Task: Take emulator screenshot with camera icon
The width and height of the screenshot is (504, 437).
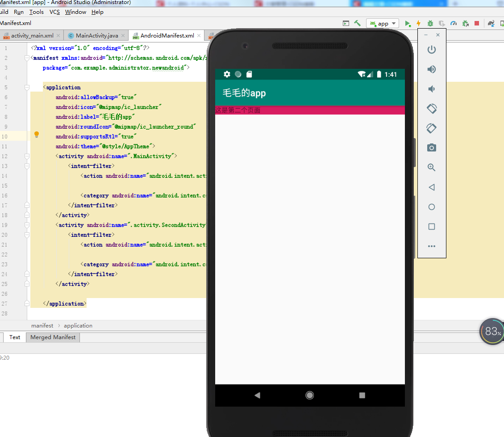Action: pos(432,148)
